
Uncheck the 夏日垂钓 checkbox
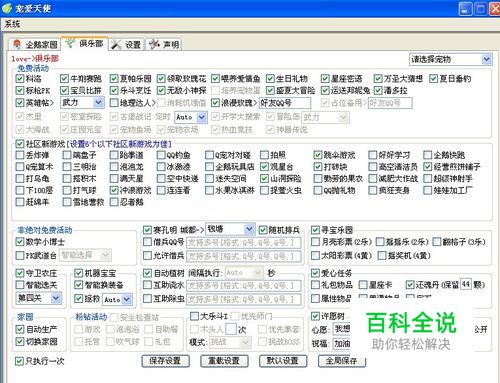[x=433, y=79]
